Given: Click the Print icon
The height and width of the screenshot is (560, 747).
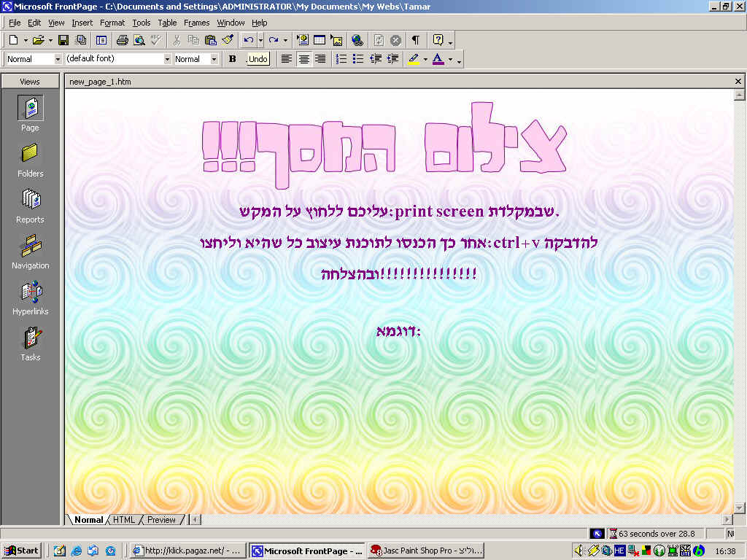Looking at the screenshot, I should click(x=123, y=40).
